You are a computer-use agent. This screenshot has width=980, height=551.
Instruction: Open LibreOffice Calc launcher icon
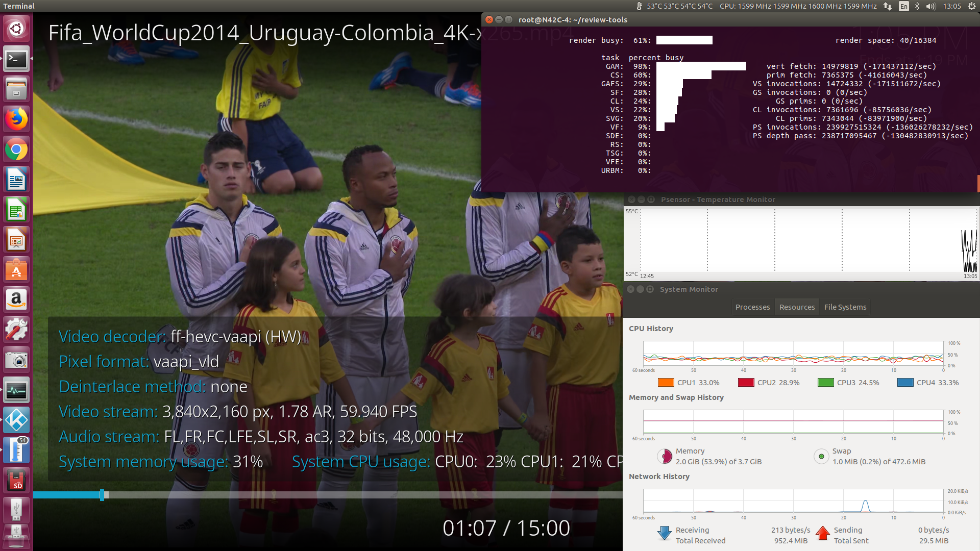pos(16,210)
